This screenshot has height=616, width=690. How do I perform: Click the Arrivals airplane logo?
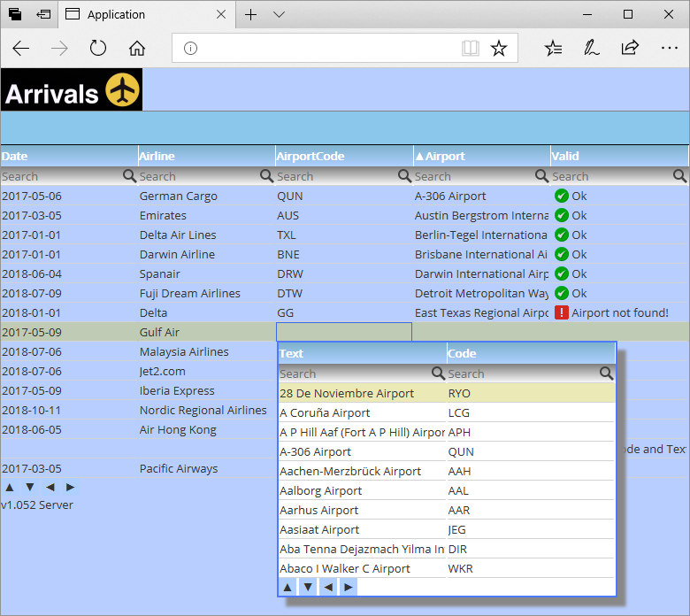(x=72, y=89)
